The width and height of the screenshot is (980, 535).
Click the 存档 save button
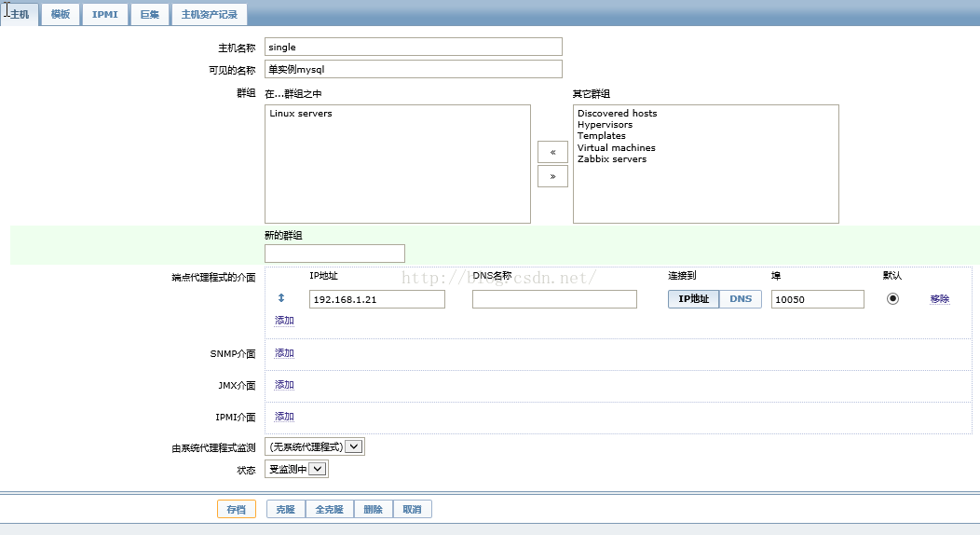tap(237, 510)
